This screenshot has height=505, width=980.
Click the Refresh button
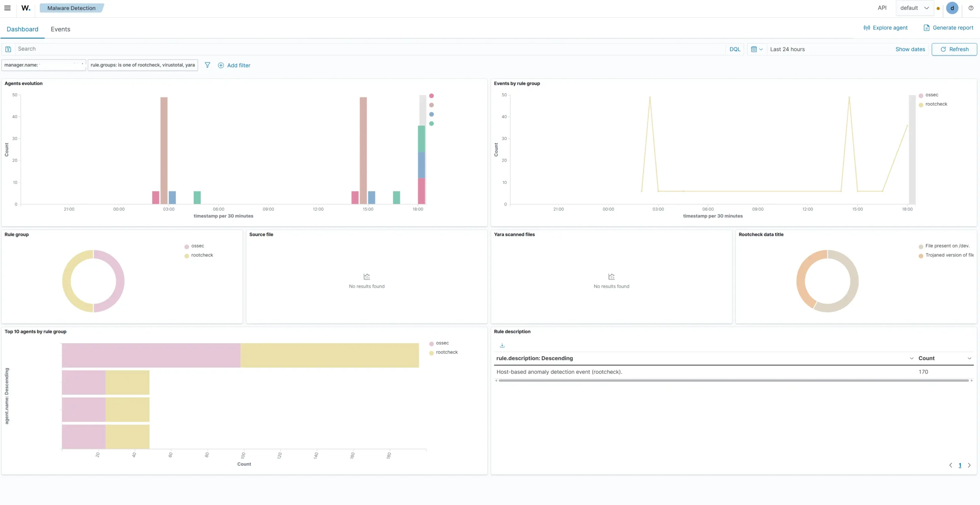pyautogui.click(x=954, y=49)
